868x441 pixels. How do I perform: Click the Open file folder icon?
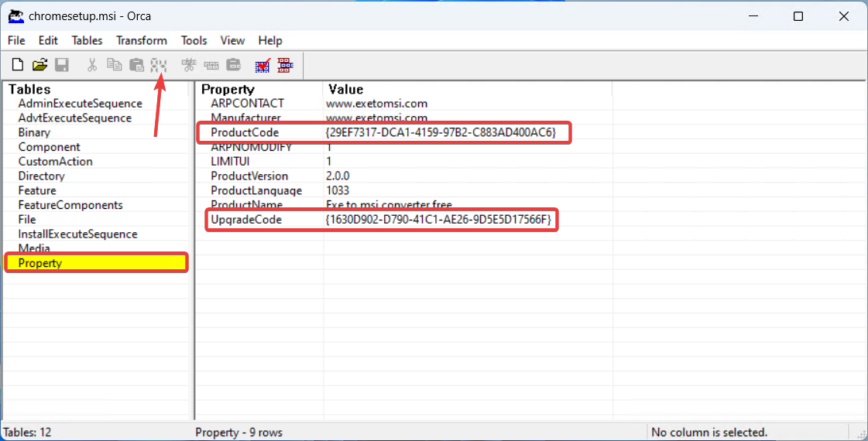(39, 65)
